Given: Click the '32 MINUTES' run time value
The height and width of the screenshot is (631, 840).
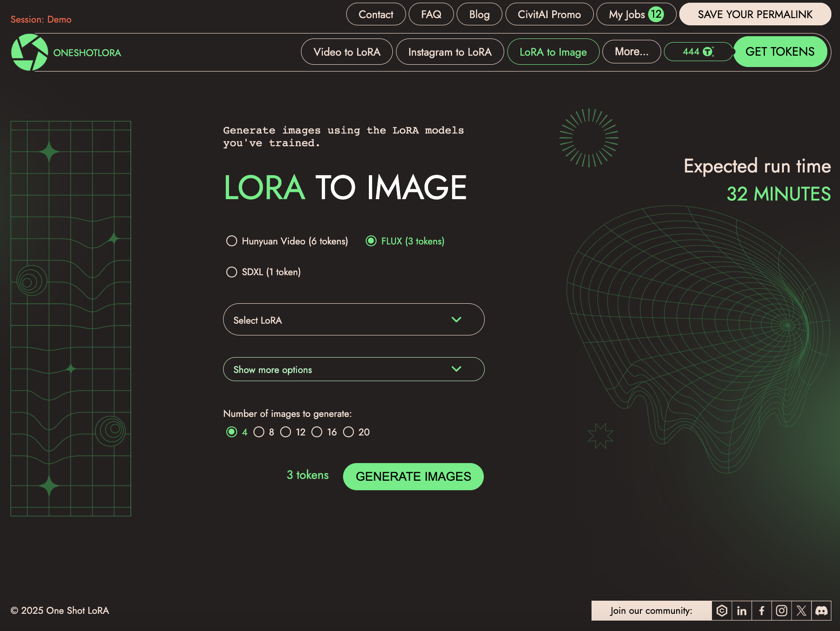Looking at the screenshot, I should (779, 194).
